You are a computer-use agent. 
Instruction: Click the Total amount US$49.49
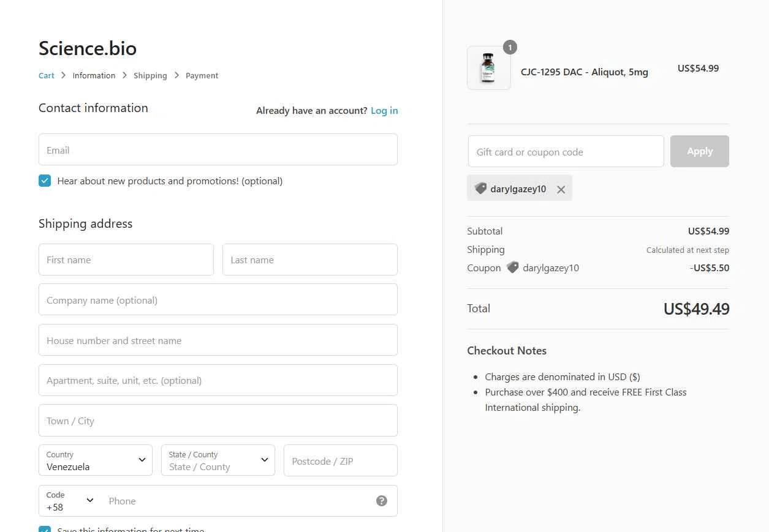pos(697,309)
